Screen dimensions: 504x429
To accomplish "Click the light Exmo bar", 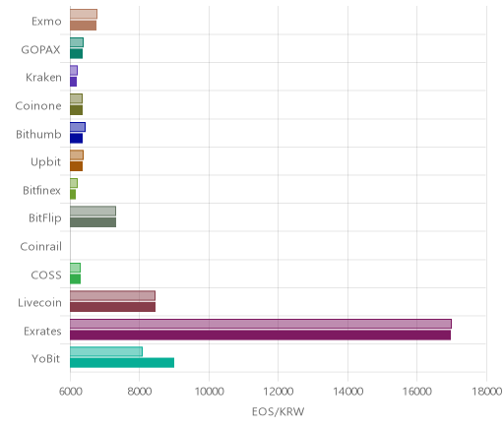I will coord(84,14).
